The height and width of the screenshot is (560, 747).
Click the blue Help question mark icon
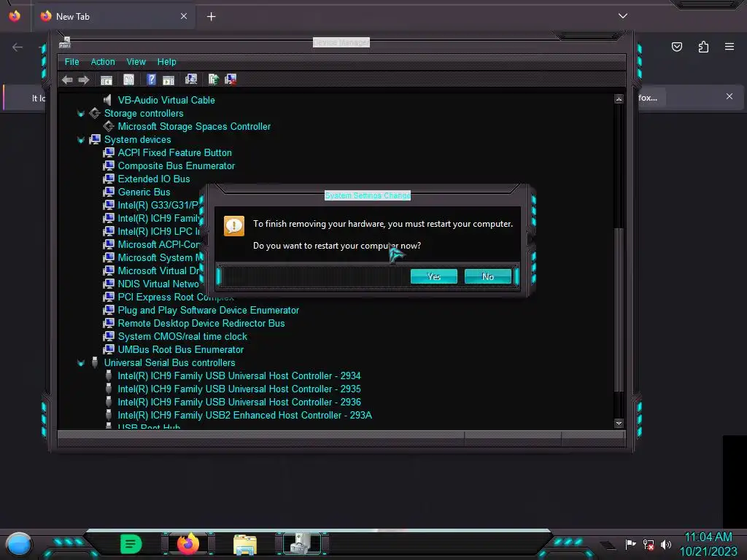click(x=151, y=79)
